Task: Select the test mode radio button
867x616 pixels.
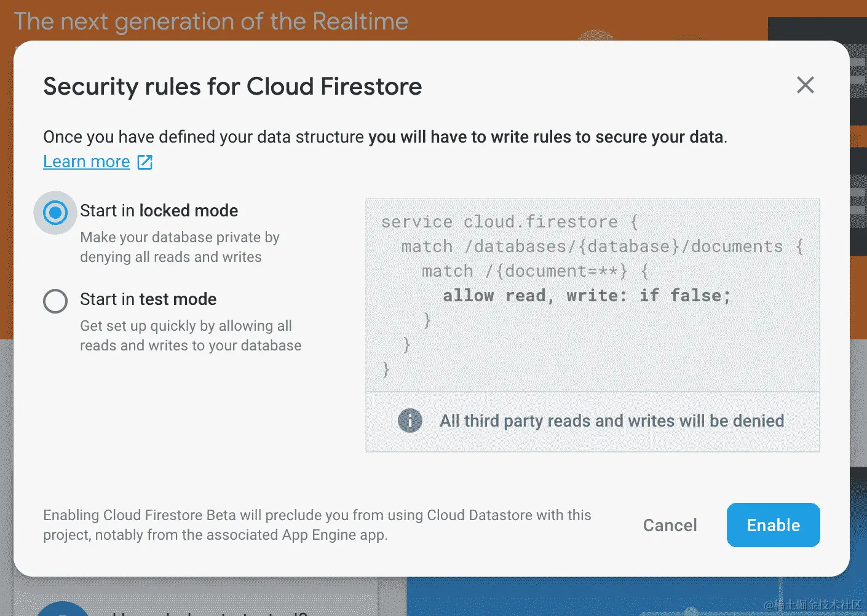Action: [55, 301]
